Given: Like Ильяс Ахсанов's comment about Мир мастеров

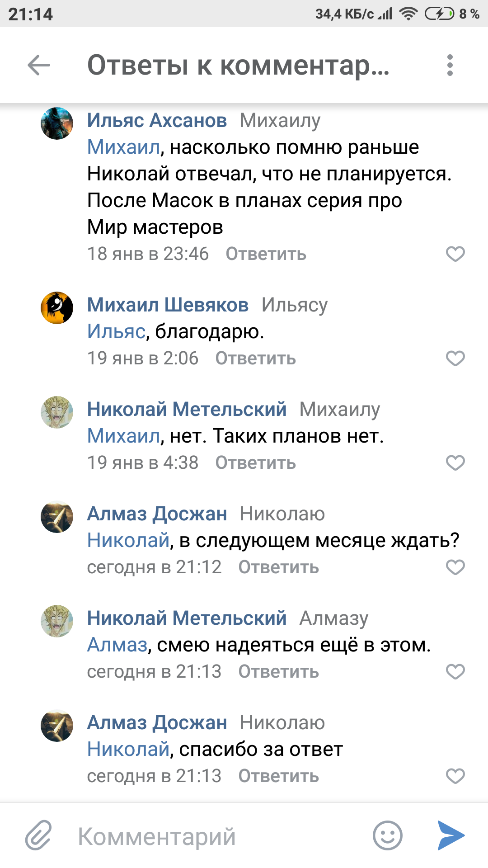Looking at the screenshot, I should (455, 254).
